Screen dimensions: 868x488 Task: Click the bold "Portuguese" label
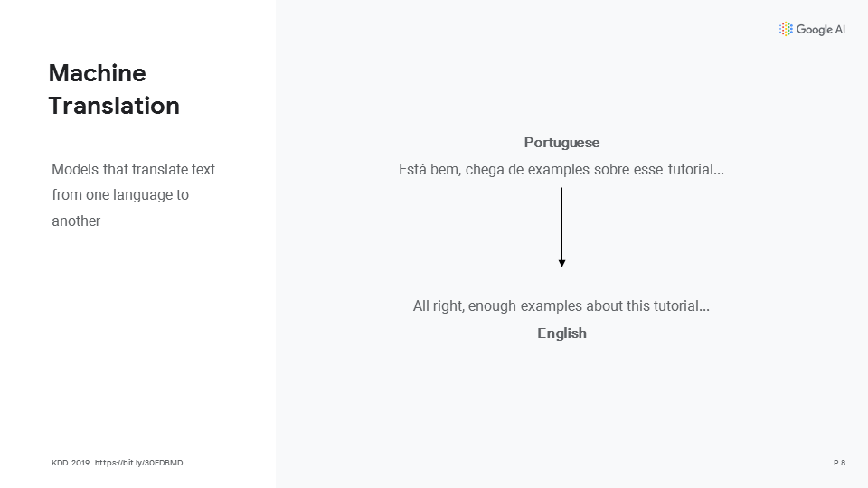(561, 143)
